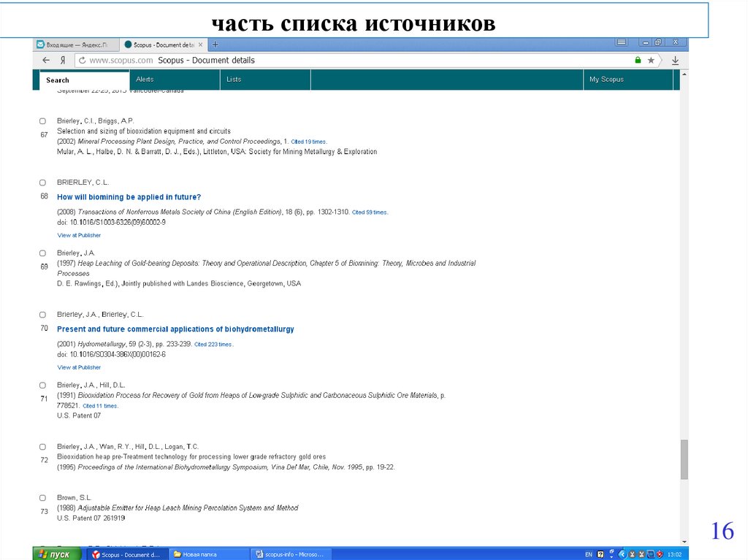Open the Alerts tab in Scopus
Screen dimensions: 748x560
(x=175, y=80)
